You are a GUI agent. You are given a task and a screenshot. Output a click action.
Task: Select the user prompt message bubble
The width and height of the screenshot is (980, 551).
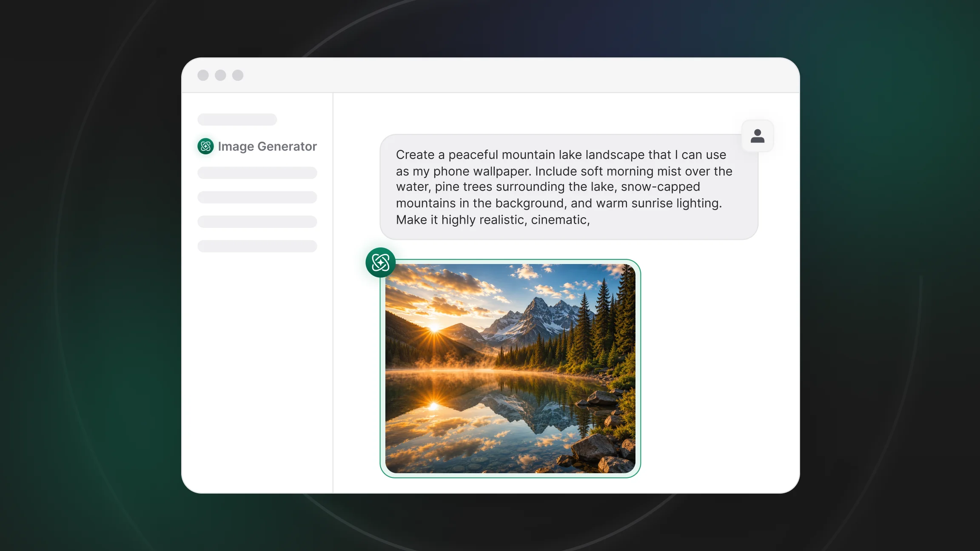click(x=569, y=187)
